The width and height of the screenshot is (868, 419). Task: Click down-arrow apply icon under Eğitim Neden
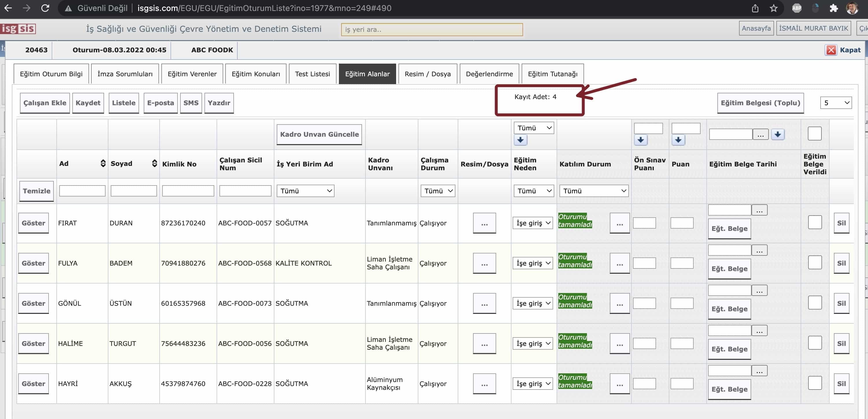(x=520, y=140)
